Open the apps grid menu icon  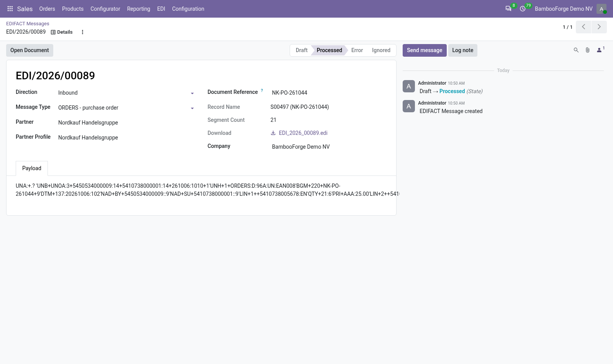tap(10, 9)
